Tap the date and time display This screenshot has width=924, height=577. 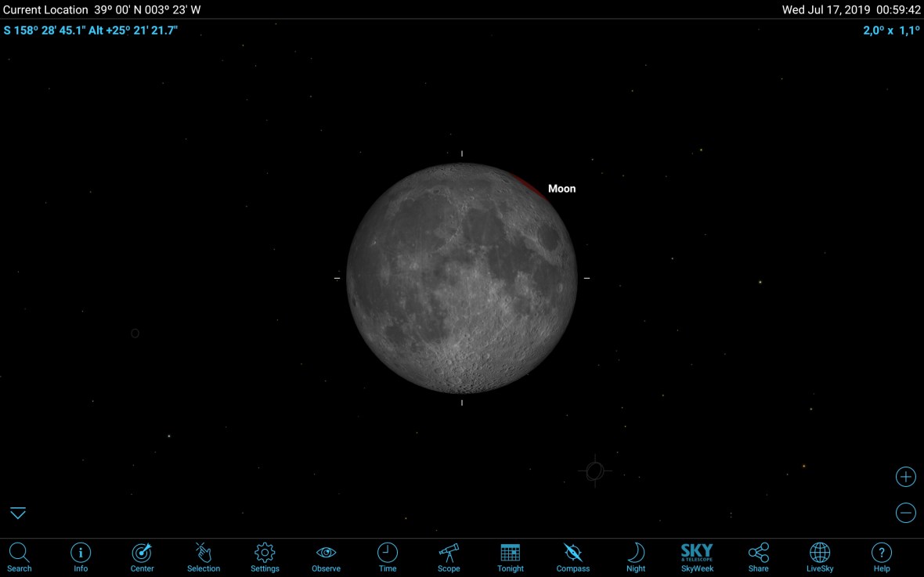click(850, 10)
